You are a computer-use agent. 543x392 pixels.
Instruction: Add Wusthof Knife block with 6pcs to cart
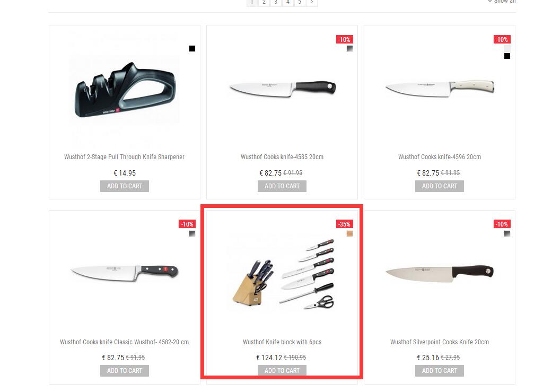click(x=282, y=371)
